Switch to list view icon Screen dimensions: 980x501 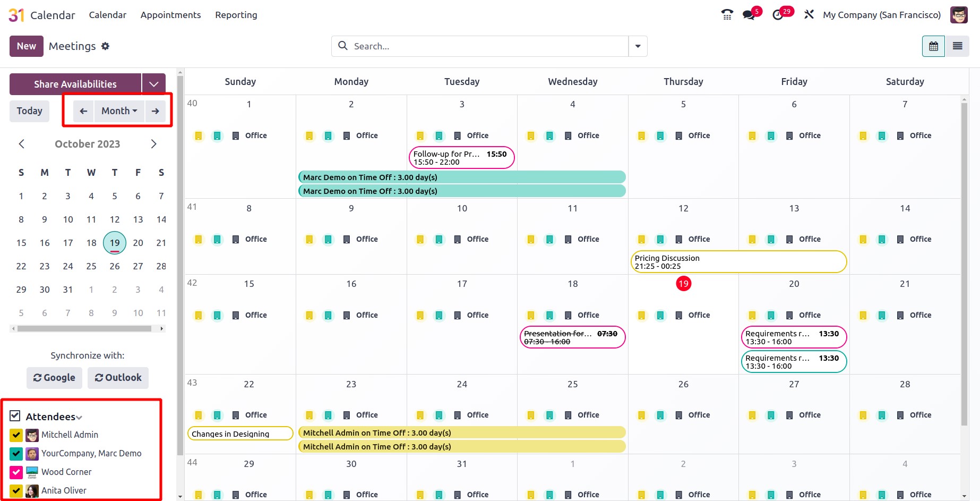tap(958, 46)
